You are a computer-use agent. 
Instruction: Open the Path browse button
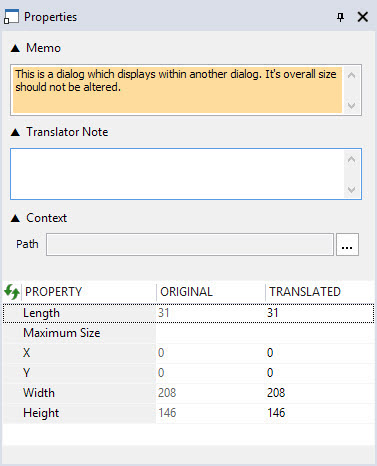[347, 245]
